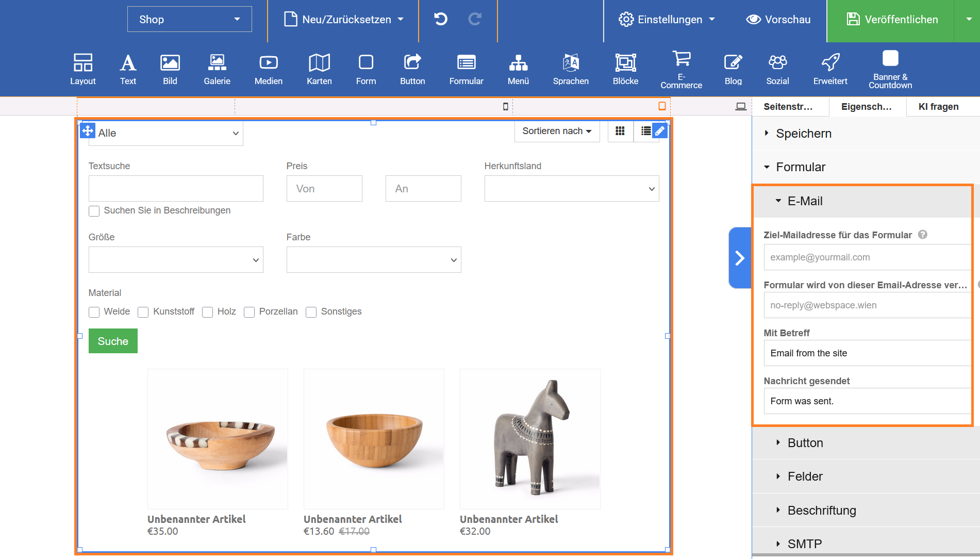980x559 pixels.
Task: Click the Ziel-Mailadresse input field
Action: pos(867,257)
